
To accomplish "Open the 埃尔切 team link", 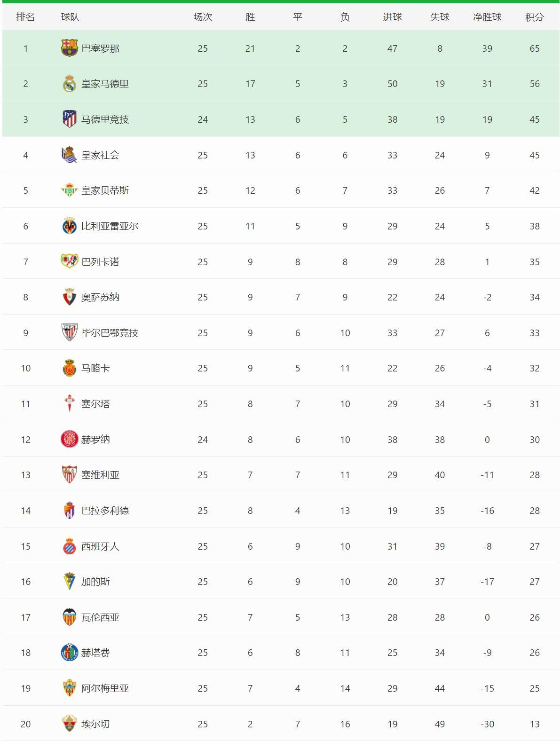I will click(x=95, y=724).
